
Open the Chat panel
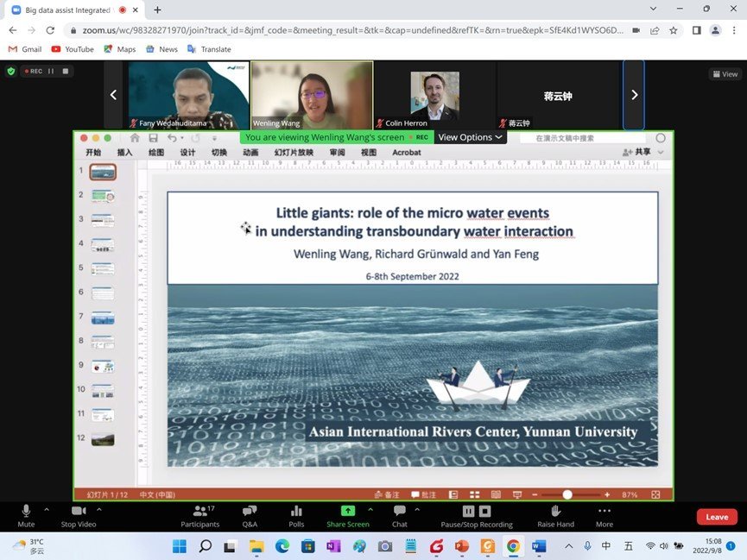(400, 516)
